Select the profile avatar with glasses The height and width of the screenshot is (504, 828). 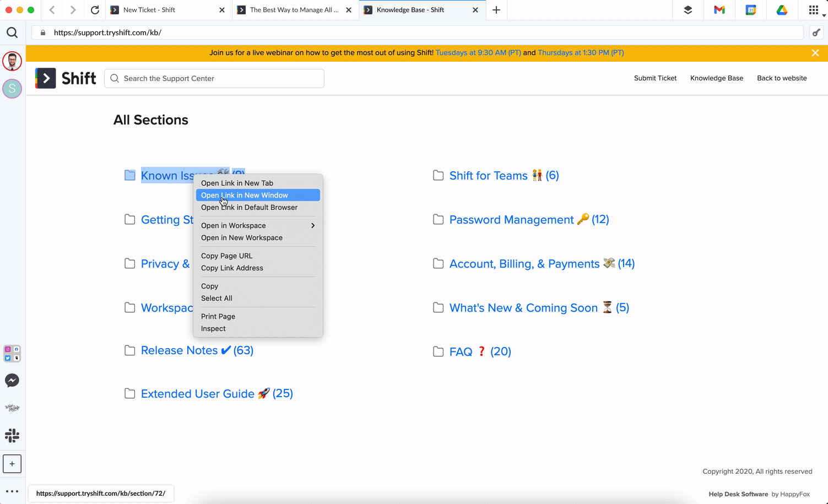pos(12,61)
